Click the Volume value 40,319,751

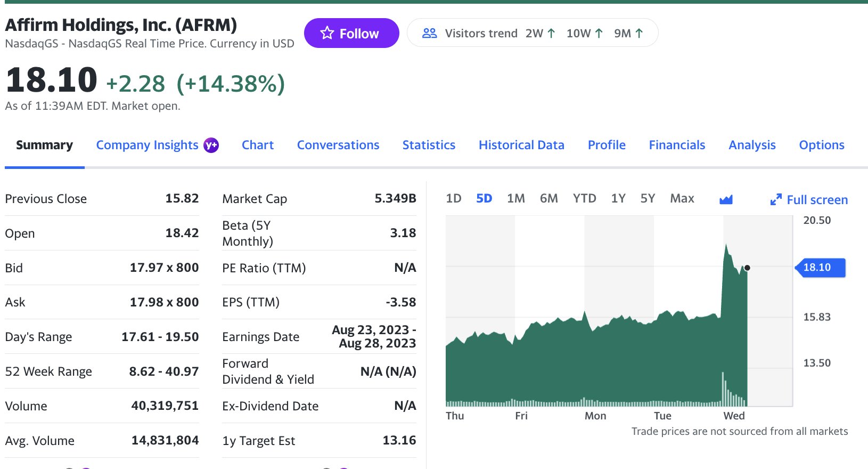pos(165,406)
